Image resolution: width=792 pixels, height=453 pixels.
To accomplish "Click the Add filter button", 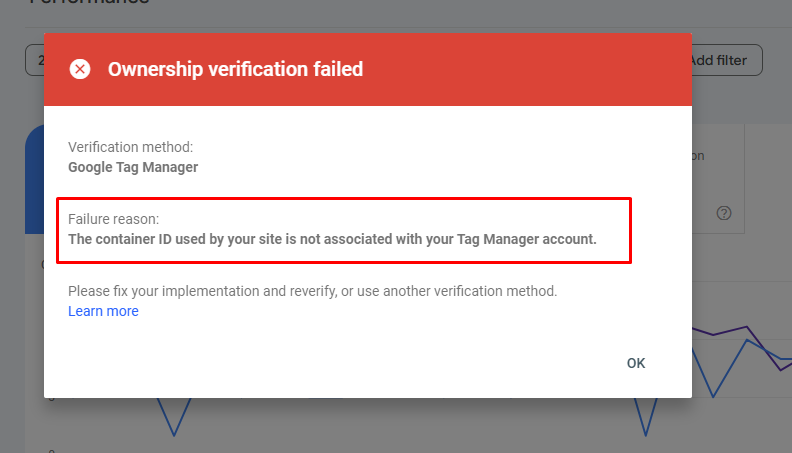I will click(x=726, y=60).
